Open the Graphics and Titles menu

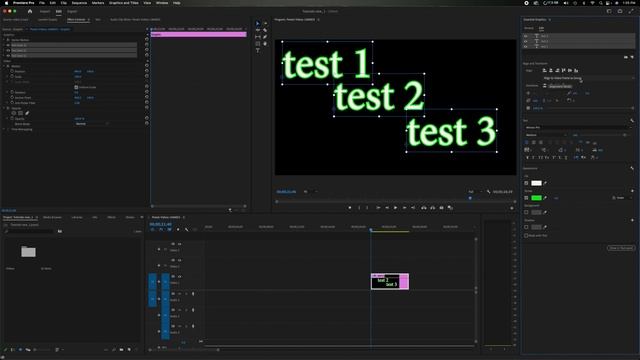124,3
